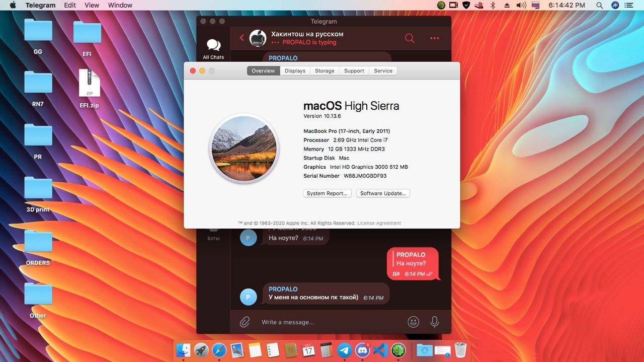Open the Finder icon in the Dock

pos(183,350)
